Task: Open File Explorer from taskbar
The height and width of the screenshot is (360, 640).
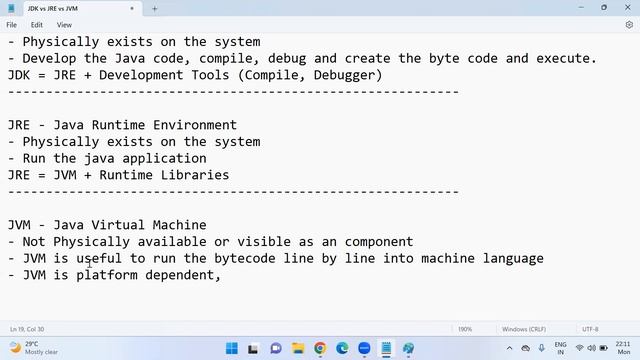Action: (298, 348)
